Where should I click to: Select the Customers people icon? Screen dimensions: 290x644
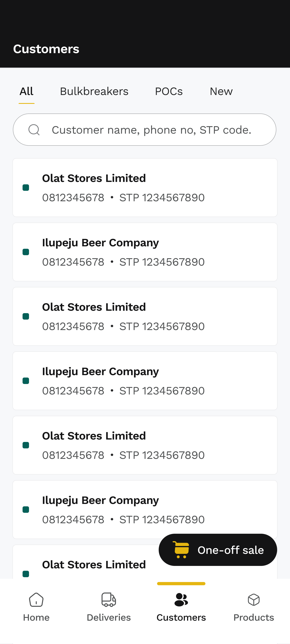click(181, 600)
